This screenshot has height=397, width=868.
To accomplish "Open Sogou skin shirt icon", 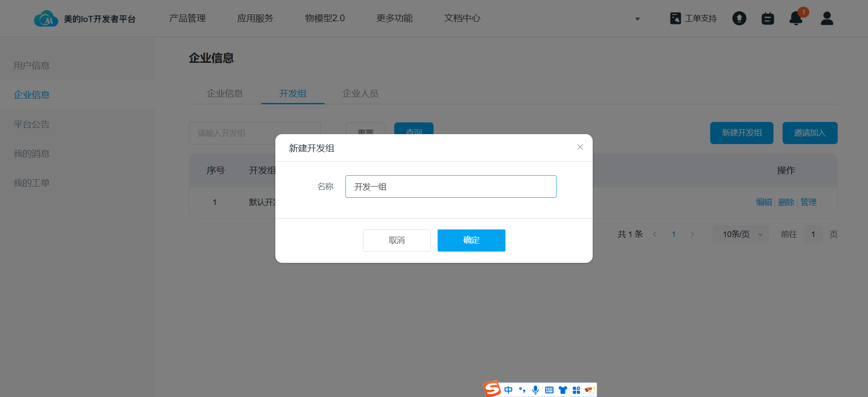I will pyautogui.click(x=563, y=390).
